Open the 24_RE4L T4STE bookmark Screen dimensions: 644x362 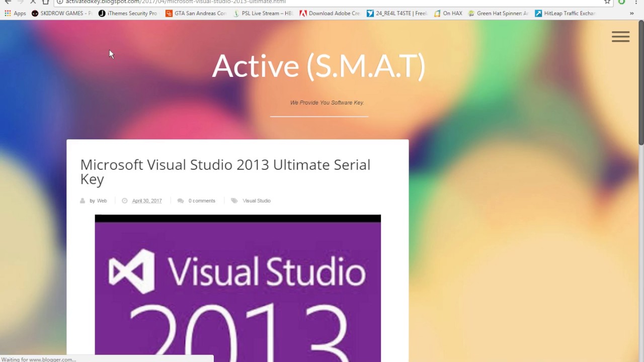(x=396, y=14)
